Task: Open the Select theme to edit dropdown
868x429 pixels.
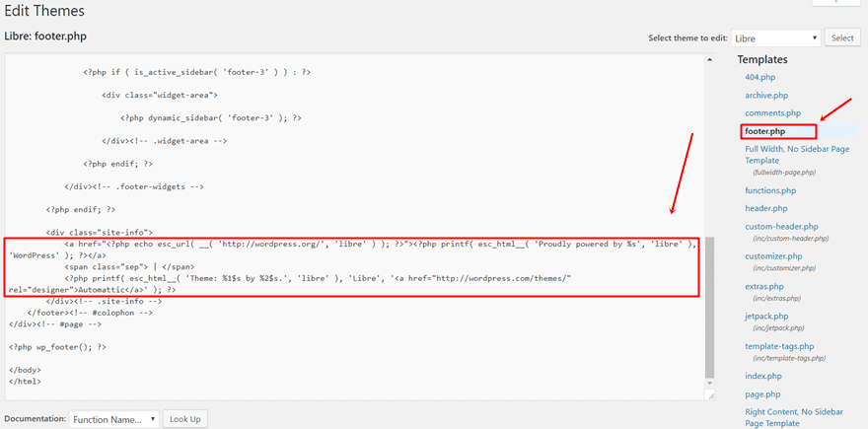Action: (x=776, y=38)
